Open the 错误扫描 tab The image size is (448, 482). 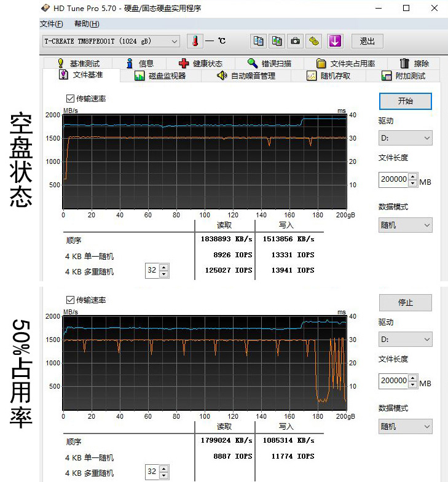click(x=270, y=63)
